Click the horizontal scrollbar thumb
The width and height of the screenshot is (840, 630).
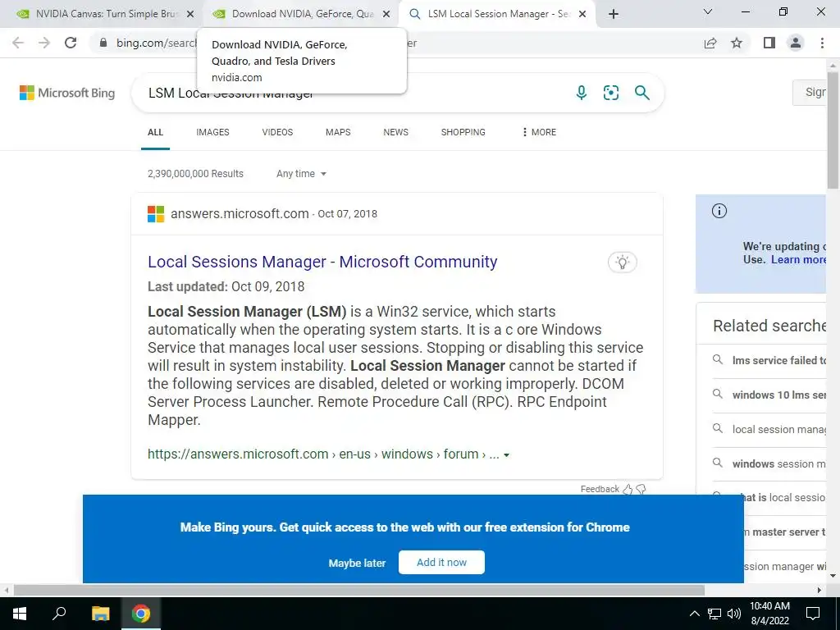[359, 591]
